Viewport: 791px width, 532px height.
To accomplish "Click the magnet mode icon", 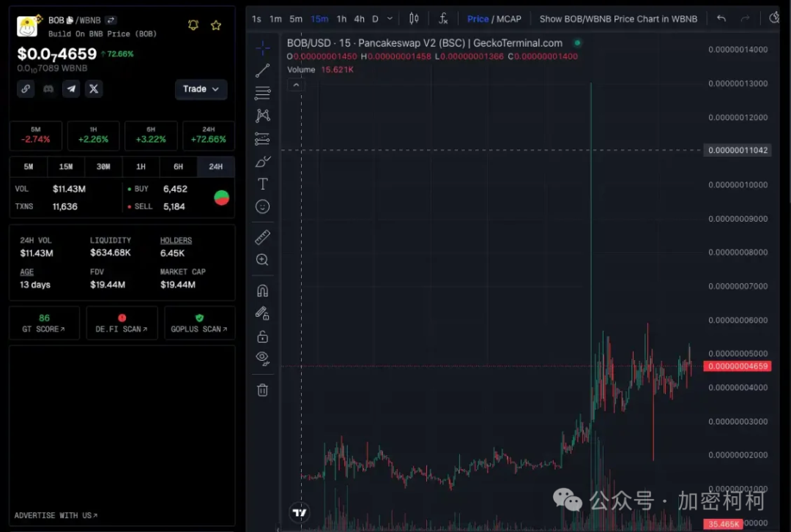I will click(x=262, y=291).
